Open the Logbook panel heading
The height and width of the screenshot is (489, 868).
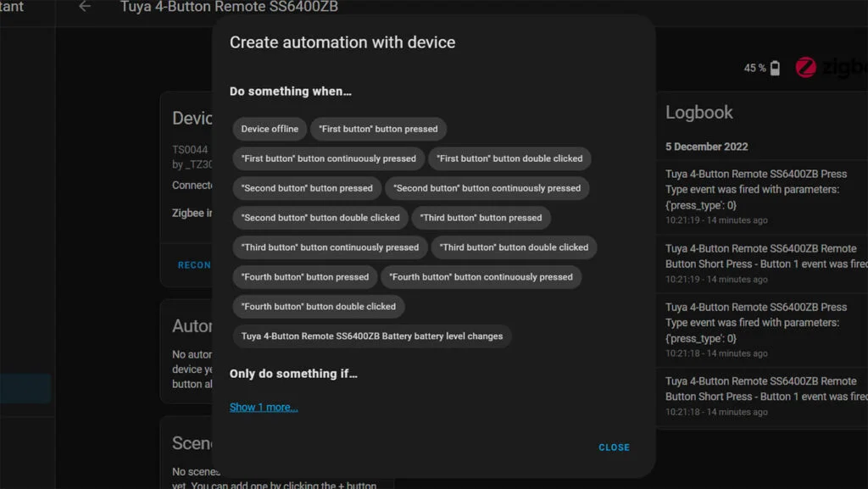(x=698, y=113)
